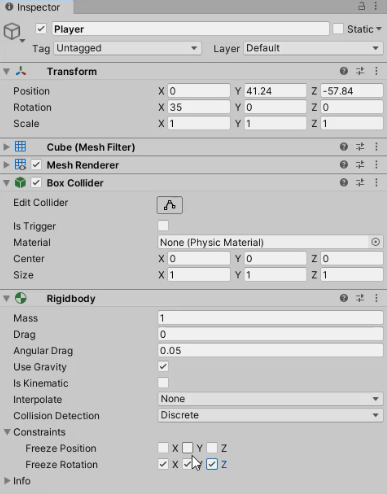Click the Mesh Filter grid icon

click(x=20, y=147)
